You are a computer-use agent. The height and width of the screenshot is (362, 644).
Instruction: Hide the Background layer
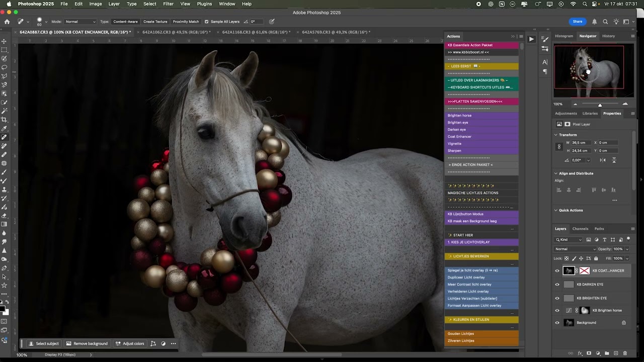pyautogui.click(x=557, y=323)
